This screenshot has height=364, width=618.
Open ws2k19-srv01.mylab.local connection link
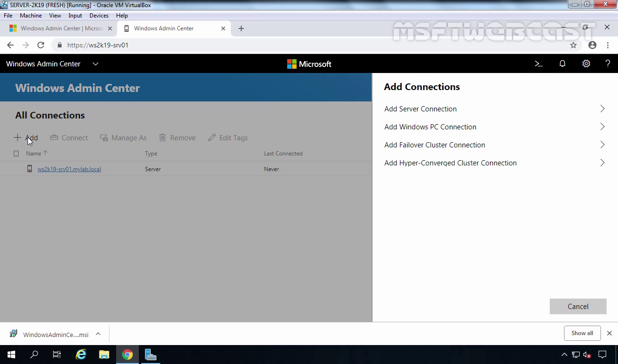click(69, 169)
